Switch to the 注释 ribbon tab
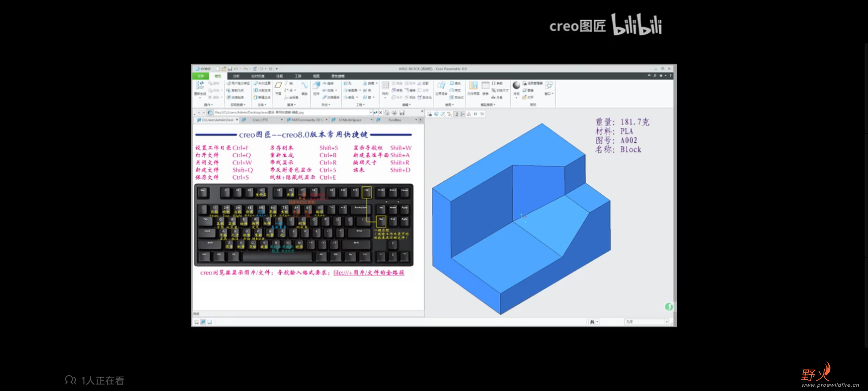868x391 pixels. point(280,76)
